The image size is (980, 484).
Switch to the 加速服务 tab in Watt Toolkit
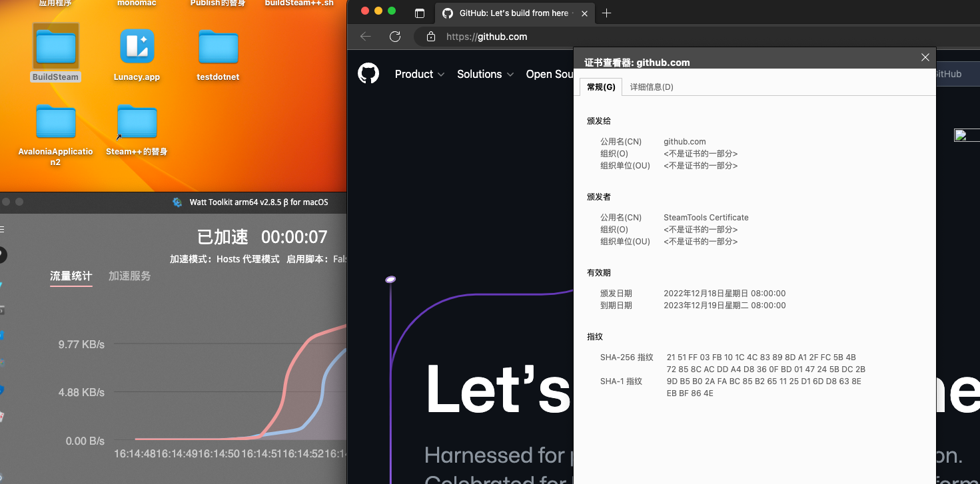pyautogui.click(x=129, y=276)
